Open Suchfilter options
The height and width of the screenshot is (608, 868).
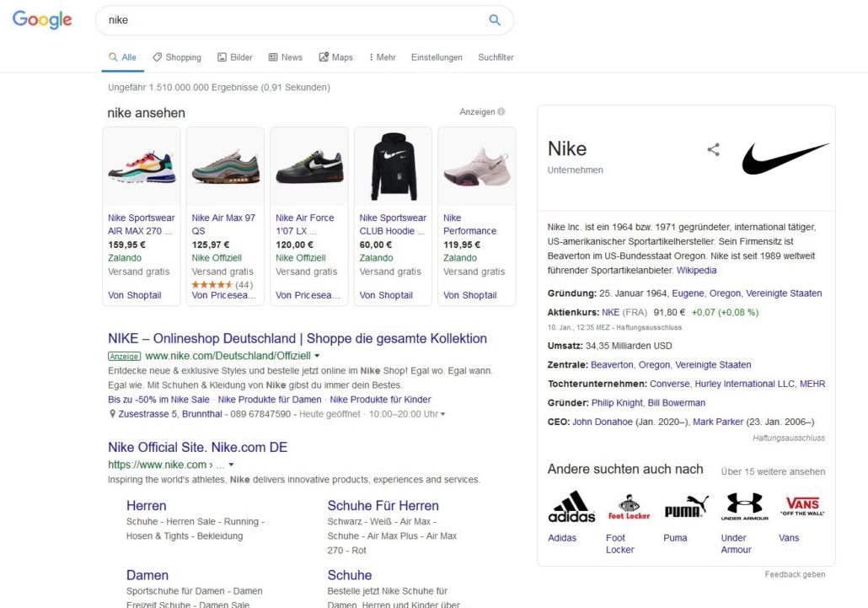(x=496, y=57)
